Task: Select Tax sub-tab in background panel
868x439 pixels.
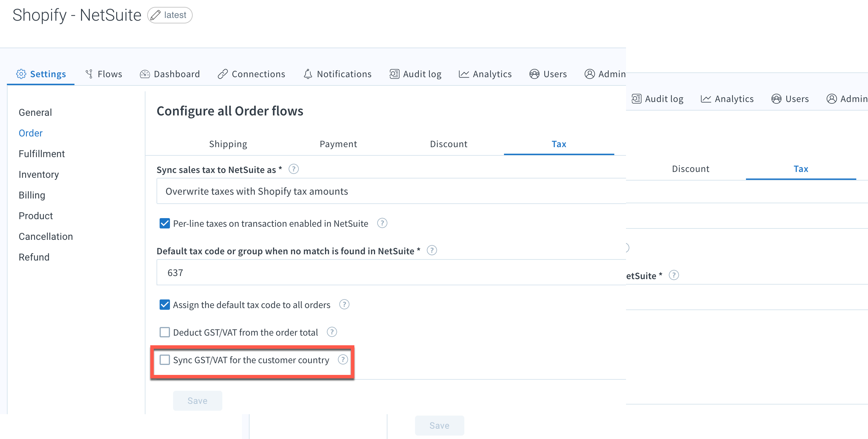Action: 801,169
